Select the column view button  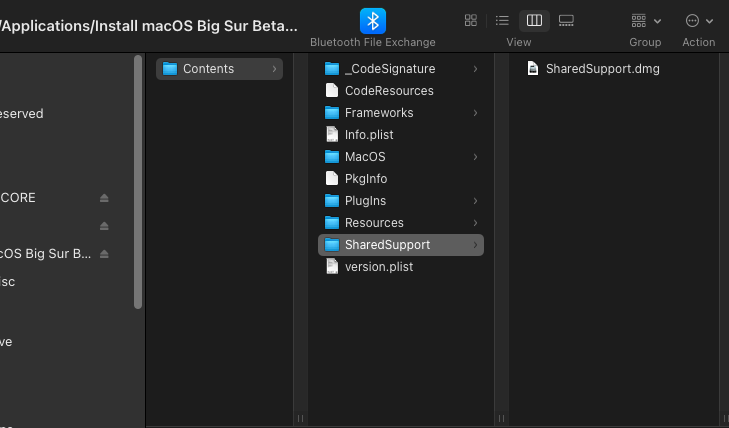[x=534, y=20]
